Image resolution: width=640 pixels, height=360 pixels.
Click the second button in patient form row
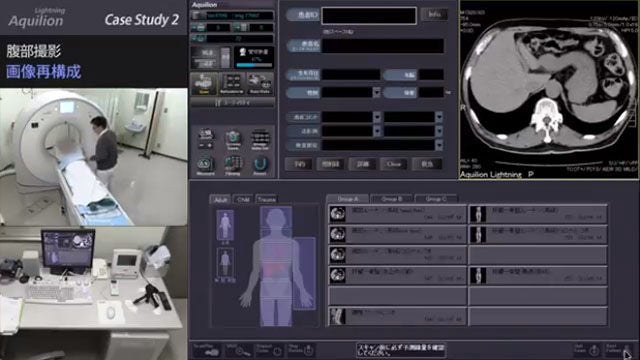coord(331,164)
